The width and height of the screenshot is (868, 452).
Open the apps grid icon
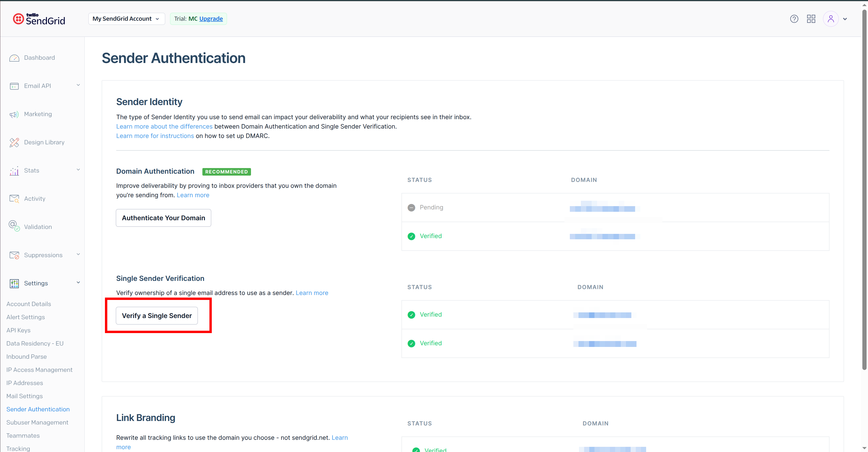click(x=811, y=19)
